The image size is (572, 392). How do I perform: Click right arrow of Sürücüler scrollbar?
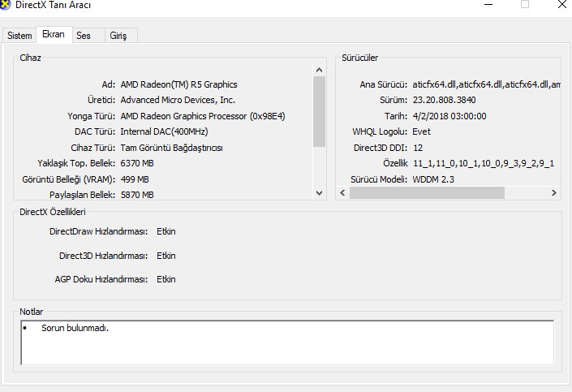[x=554, y=192]
